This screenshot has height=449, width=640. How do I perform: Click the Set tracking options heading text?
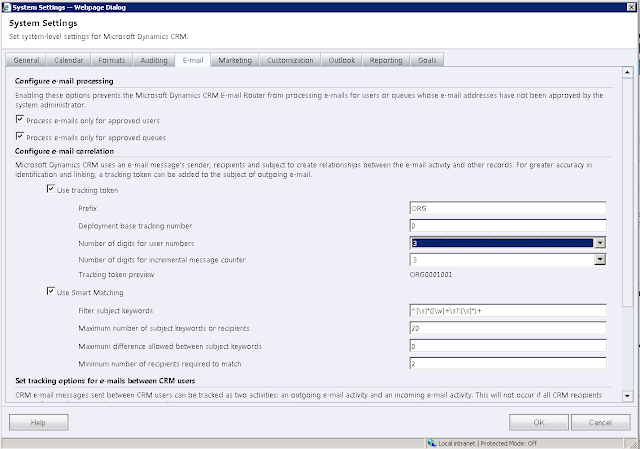coord(105,381)
